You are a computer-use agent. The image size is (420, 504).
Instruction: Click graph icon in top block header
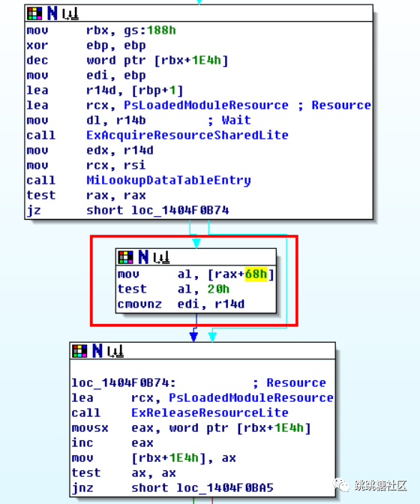pyautogui.click(x=70, y=14)
